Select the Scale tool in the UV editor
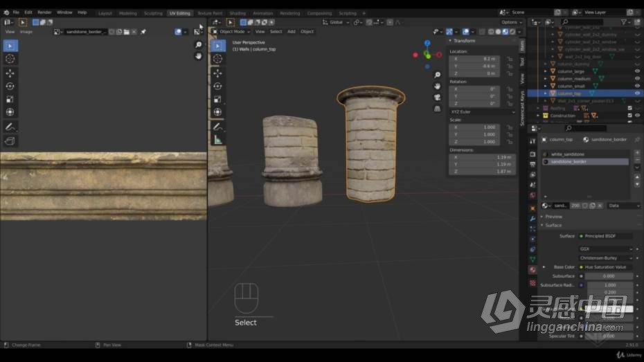This screenshot has width=644, height=362. point(10,99)
